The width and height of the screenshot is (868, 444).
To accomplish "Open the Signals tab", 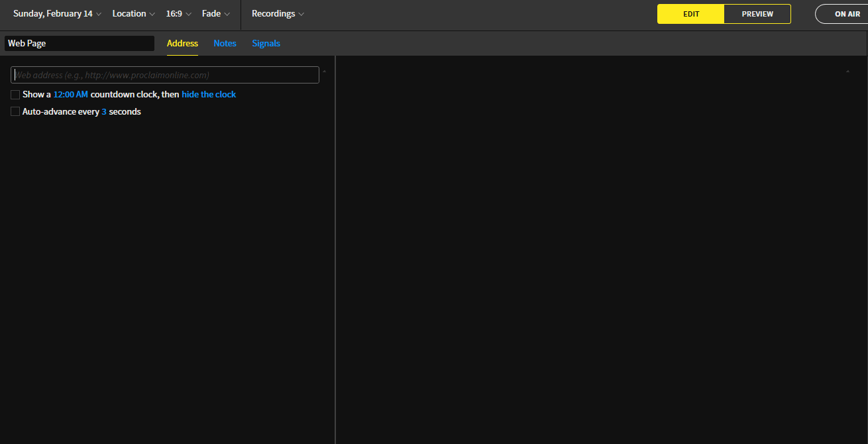I will (x=266, y=43).
